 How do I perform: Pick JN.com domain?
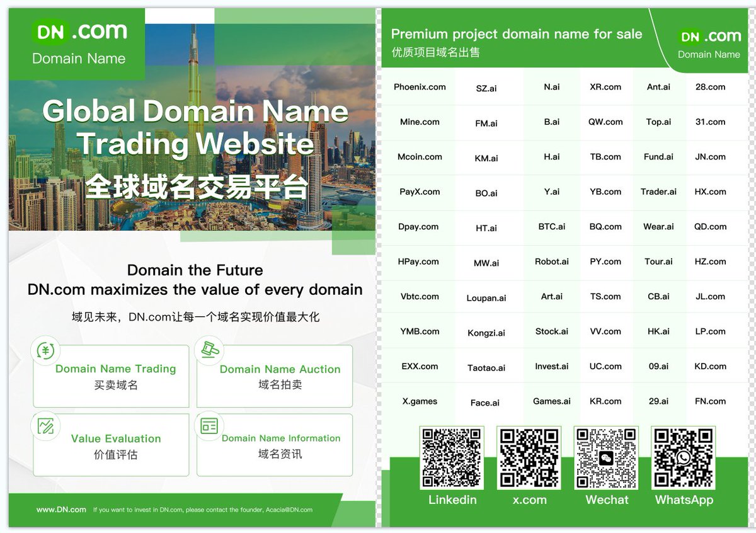(x=710, y=157)
